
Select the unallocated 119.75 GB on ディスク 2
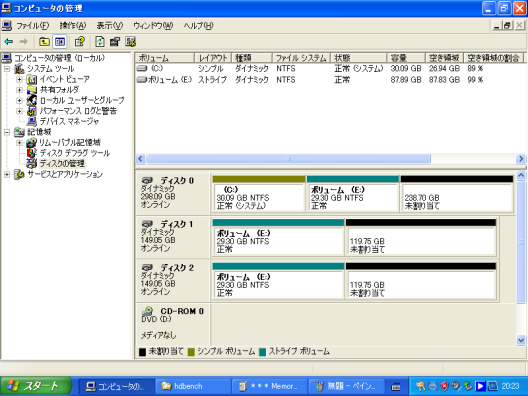point(421,281)
